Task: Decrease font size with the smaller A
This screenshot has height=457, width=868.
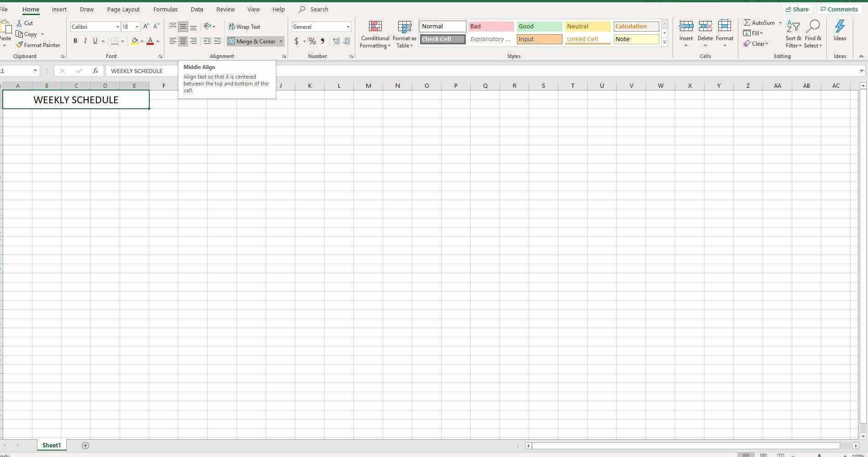Action: (x=157, y=27)
